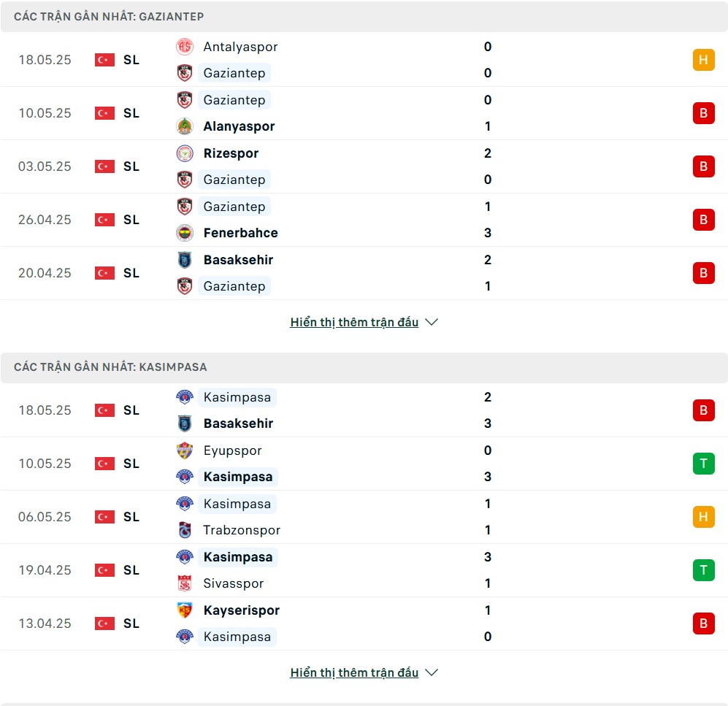Expand more Gaziantep matches chevron

click(x=432, y=322)
